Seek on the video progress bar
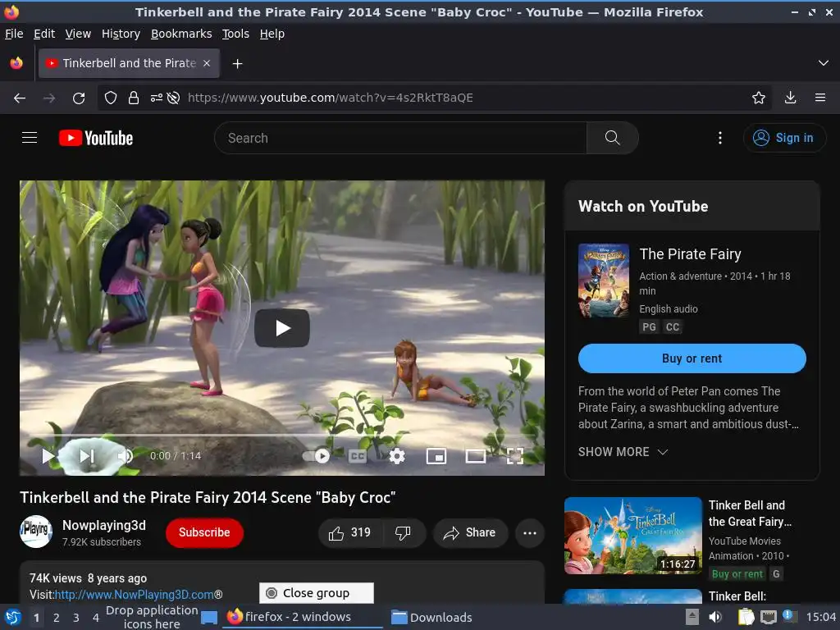840x630 pixels. pyautogui.click(x=282, y=435)
